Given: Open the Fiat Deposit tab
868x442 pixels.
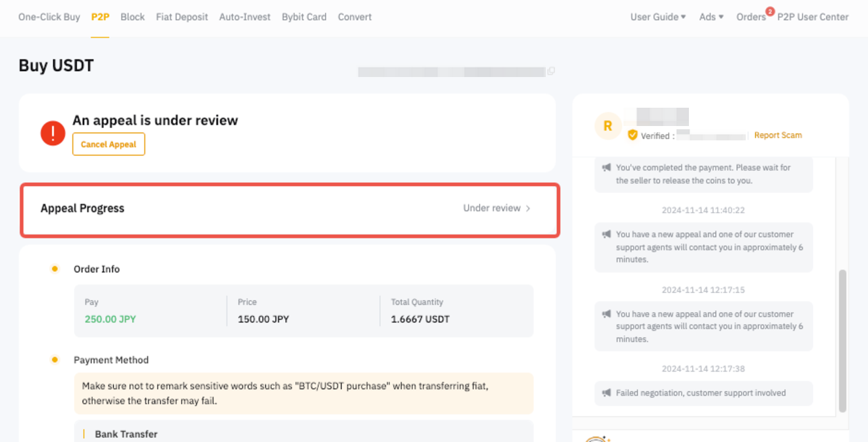Looking at the screenshot, I should pyautogui.click(x=182, y=17).
